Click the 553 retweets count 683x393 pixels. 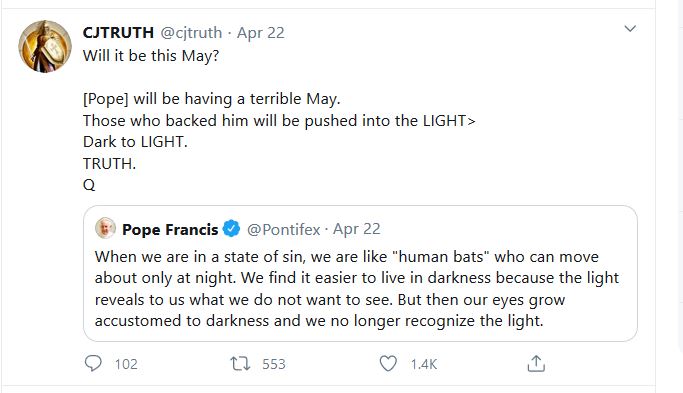tap(274, 364)
